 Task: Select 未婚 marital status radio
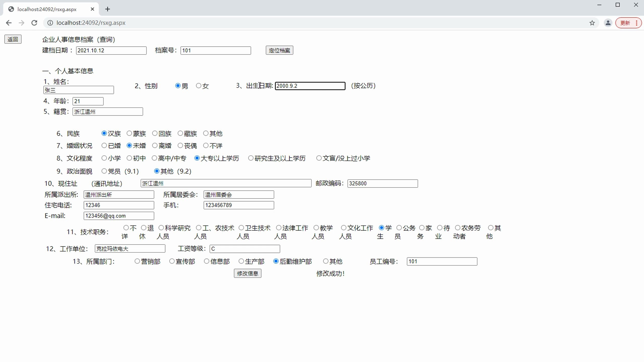(129, 145)
